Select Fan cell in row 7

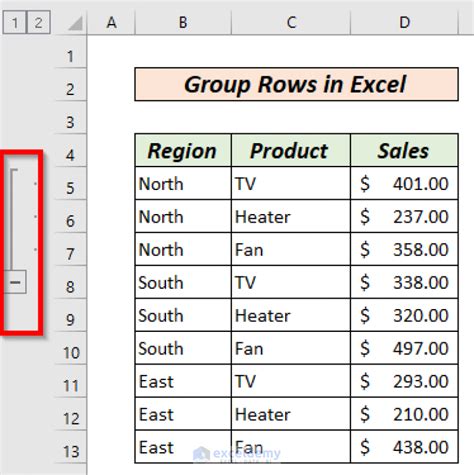[x=291, y=250]
